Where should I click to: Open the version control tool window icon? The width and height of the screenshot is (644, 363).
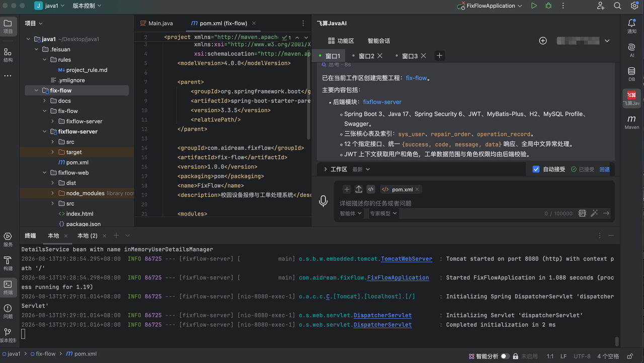[x=8, y=335]
